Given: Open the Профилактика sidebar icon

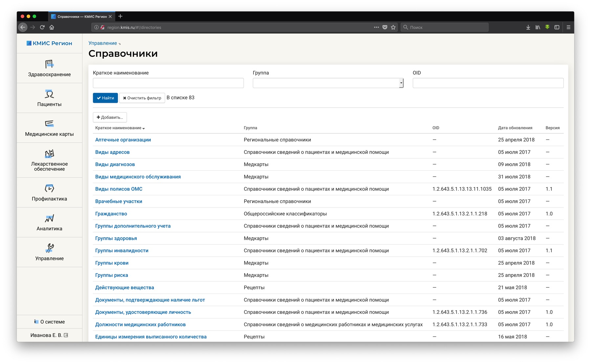Looking at the screenshot, I should coord(49,188).
